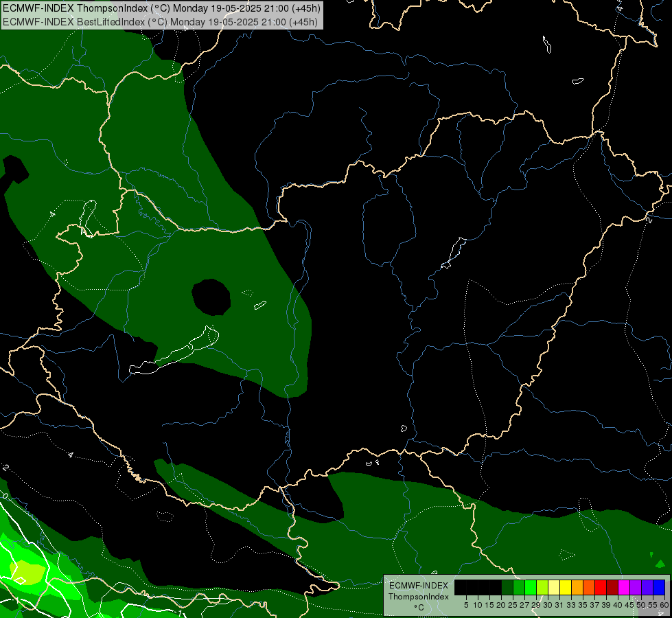The width and height of the screenshot is (672, 618).
Task: Click legend scale value '30'
Action: (x=548, y=605)
